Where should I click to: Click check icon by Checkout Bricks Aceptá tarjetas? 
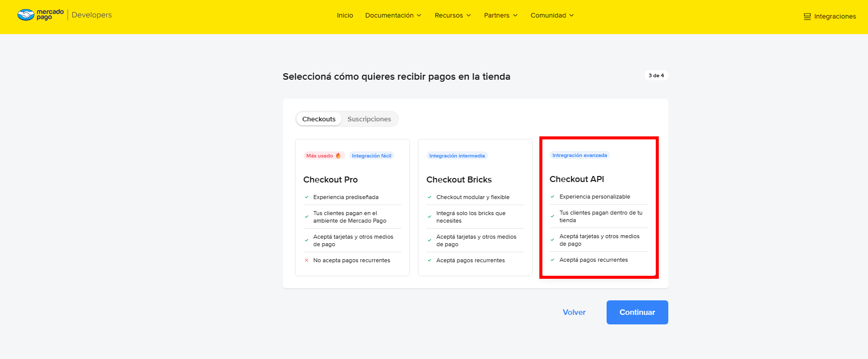429,240
